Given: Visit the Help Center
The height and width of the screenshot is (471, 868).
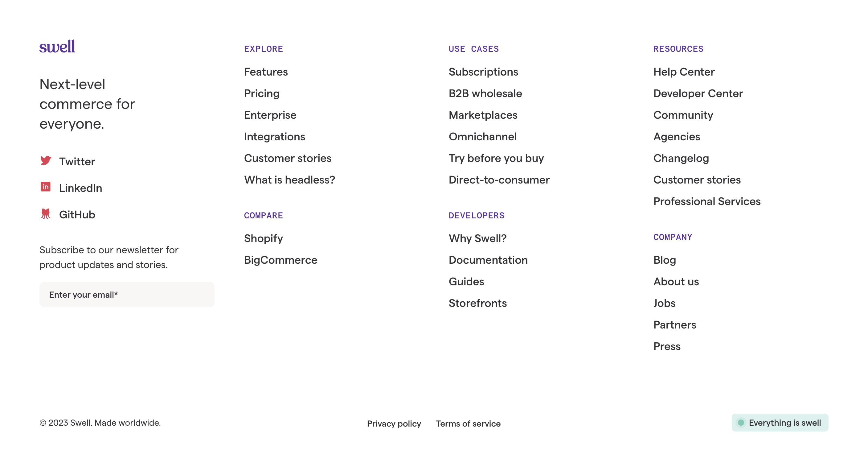Looking at the screenshot, I should click(684, 72).
